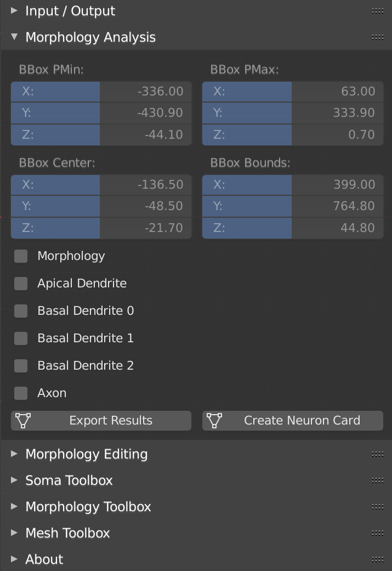Click the Soma Toolbox panel grip icon
Viewport: 392px width, 571px height.
point(377,480)
